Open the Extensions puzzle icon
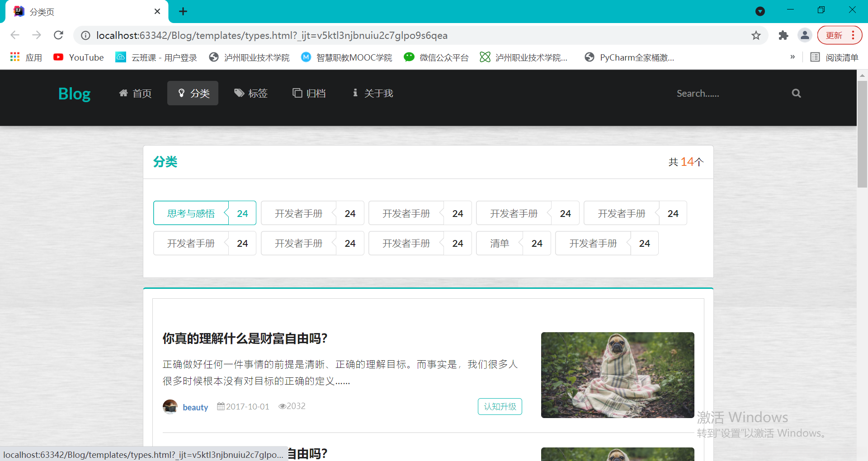 coord(783,35)
